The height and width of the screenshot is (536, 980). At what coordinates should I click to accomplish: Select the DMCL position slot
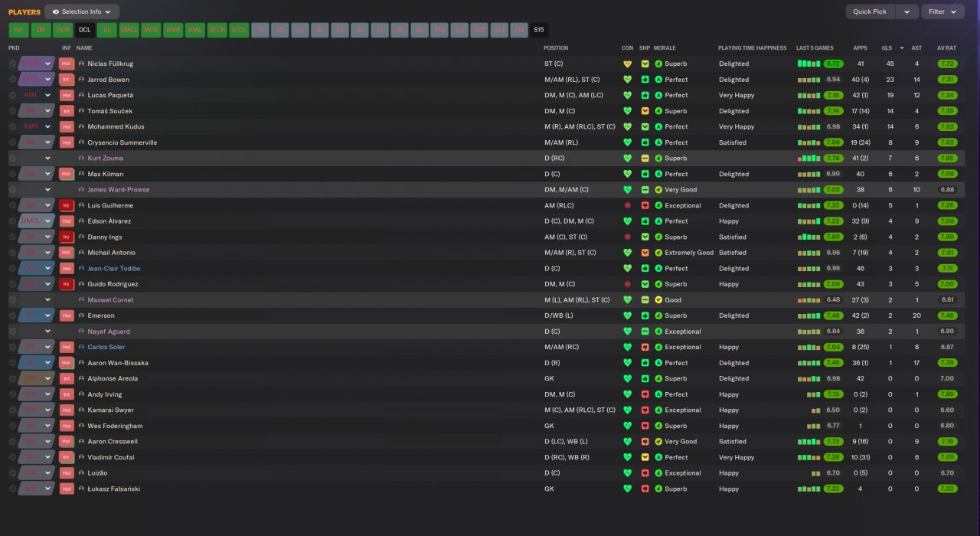(x=129, y=31)
